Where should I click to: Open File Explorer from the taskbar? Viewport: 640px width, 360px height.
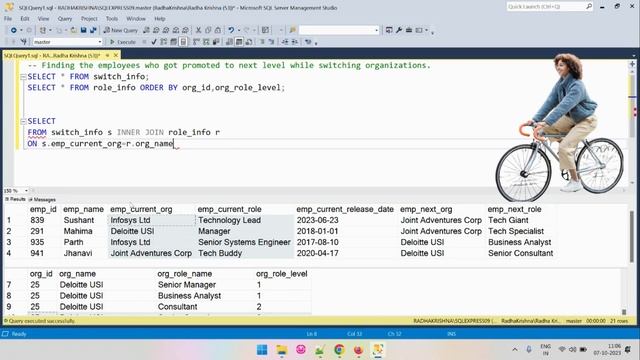[282, 350]
